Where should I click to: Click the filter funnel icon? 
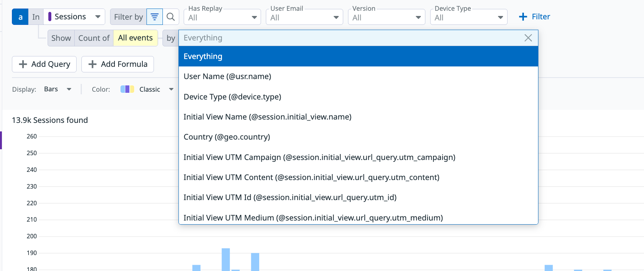pyautogui.click(x=155, y=17)
